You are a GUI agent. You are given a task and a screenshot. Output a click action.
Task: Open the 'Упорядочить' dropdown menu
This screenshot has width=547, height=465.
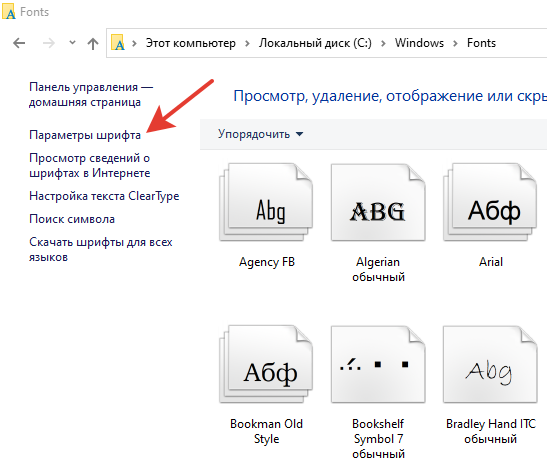[x=260, y=134]
